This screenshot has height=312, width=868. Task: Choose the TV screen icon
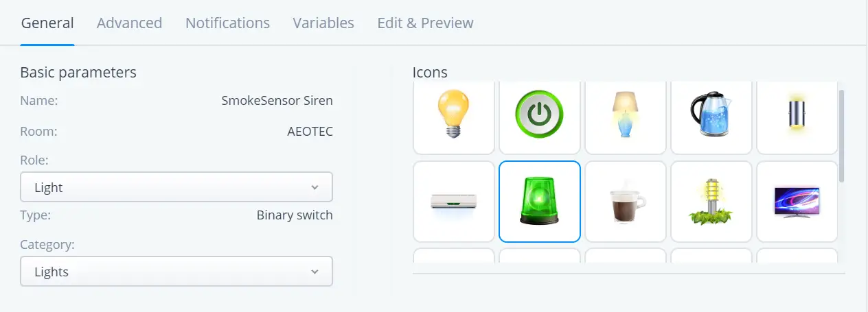point(797,202)
